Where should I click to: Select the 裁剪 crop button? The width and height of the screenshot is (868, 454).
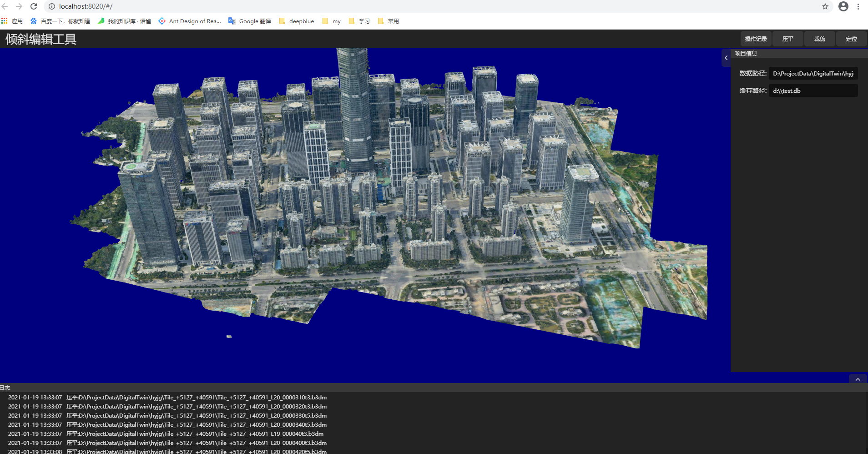(820, 39)
